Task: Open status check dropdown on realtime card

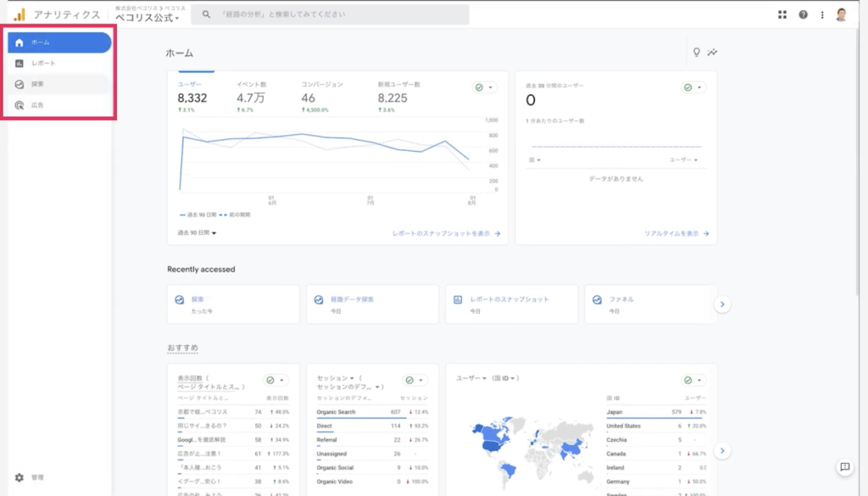Action: [x=693, y=87]
